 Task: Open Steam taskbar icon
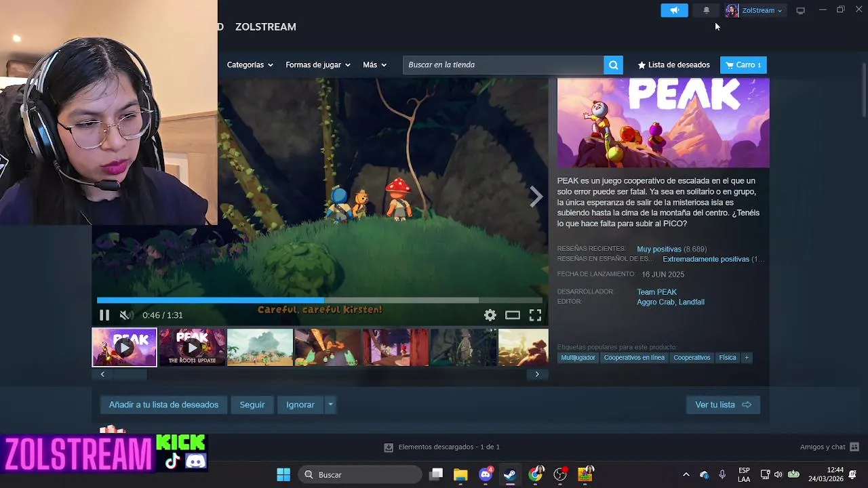[x=510, y=474]
